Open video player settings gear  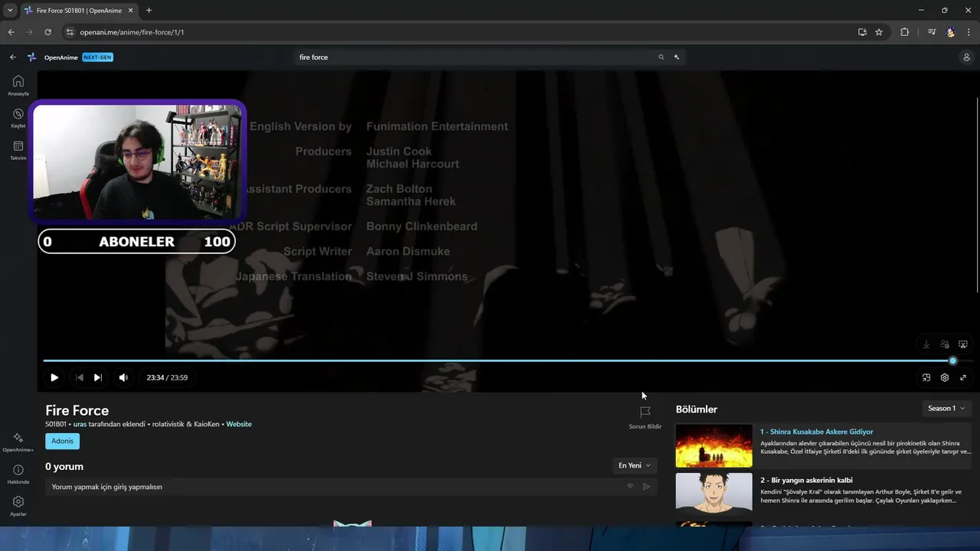[x=945, y=377]
